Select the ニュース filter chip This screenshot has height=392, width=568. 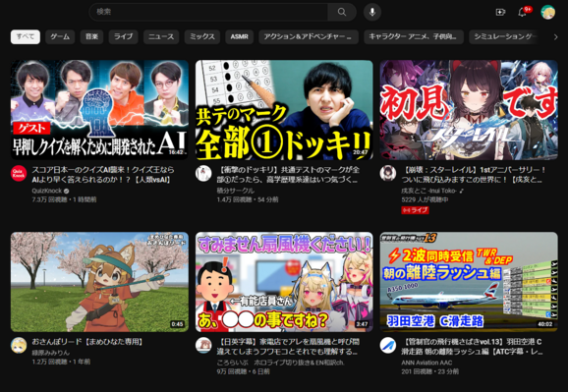(161, 36)
